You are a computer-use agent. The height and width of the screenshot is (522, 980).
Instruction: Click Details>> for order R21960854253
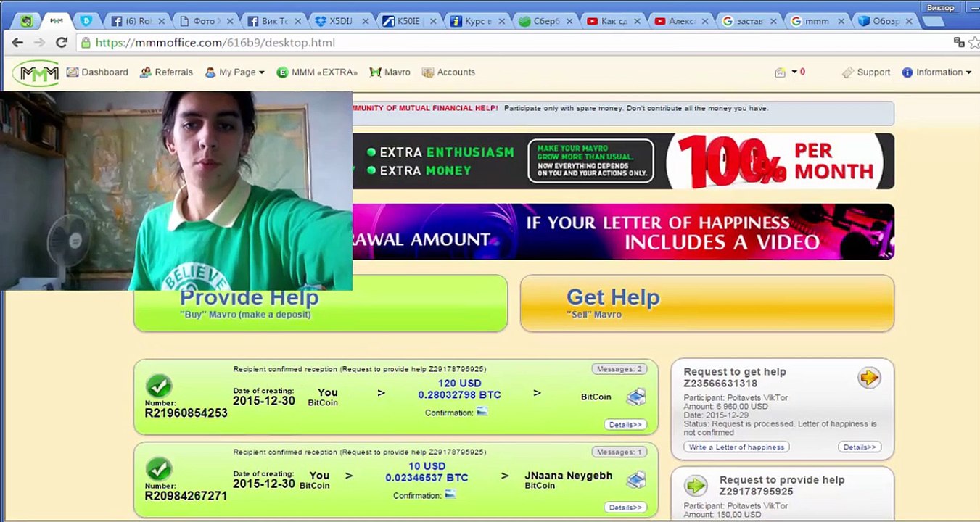(x=625, y=424)
